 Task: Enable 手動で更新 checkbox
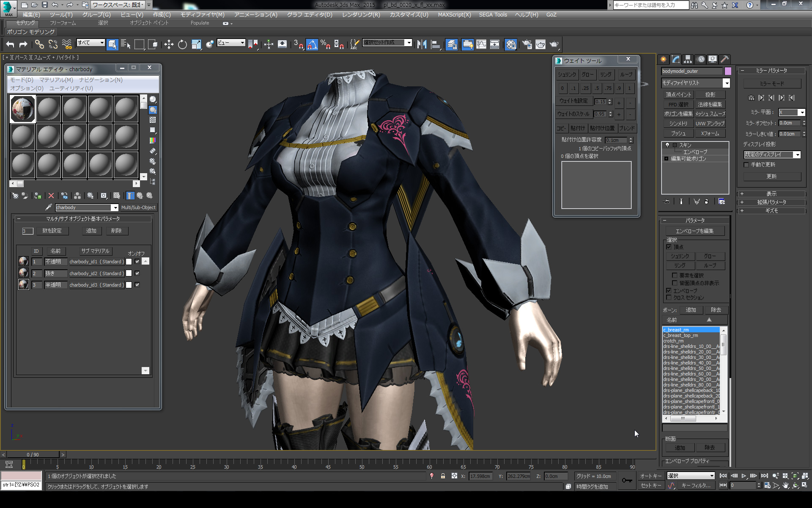[x=746, y=165]
